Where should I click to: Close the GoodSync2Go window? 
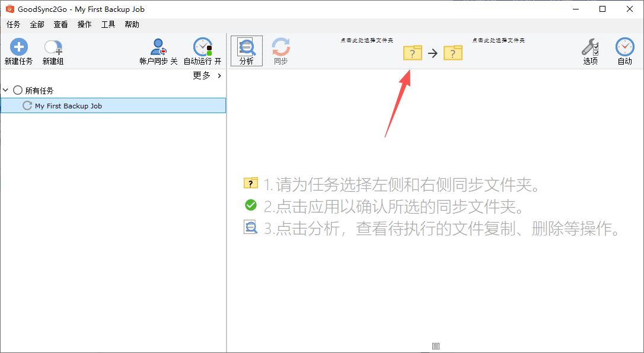coord(630,9)
